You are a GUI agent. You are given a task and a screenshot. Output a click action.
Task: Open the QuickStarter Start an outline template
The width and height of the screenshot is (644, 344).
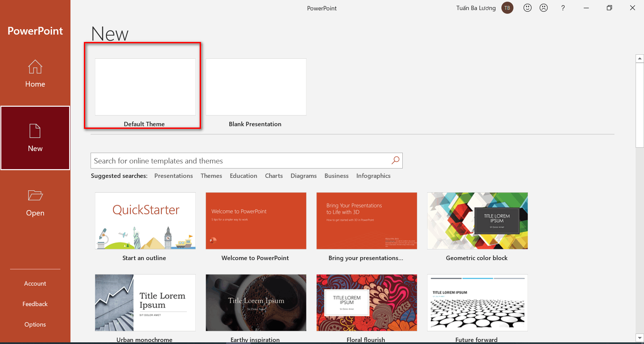pos(145,220)
